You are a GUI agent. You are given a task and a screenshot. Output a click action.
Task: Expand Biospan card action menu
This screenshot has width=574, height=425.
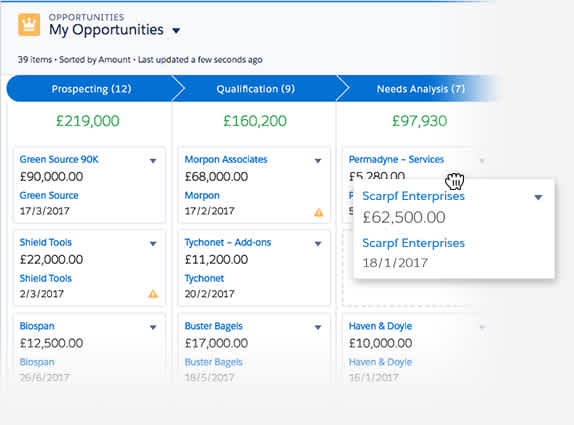(x=153, y=327)
